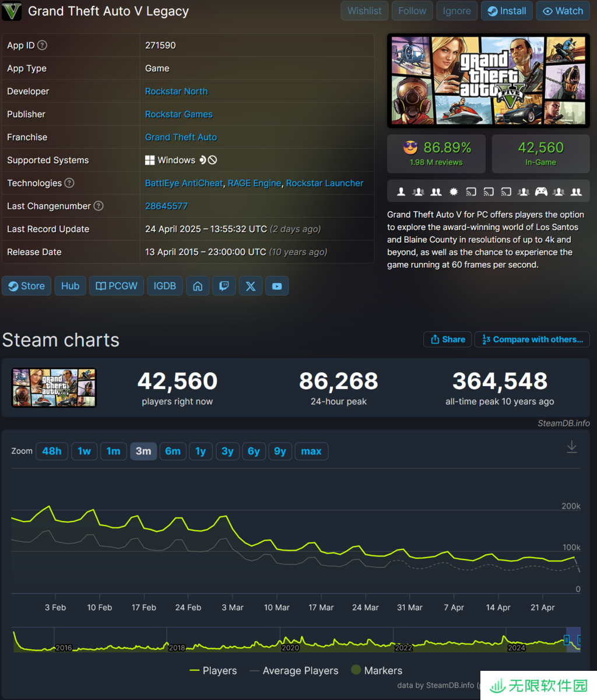The width and height of the screenshot is (597, 700).
Task: Download chart data with the arrow icon
Action: click(x=572, y=447)
